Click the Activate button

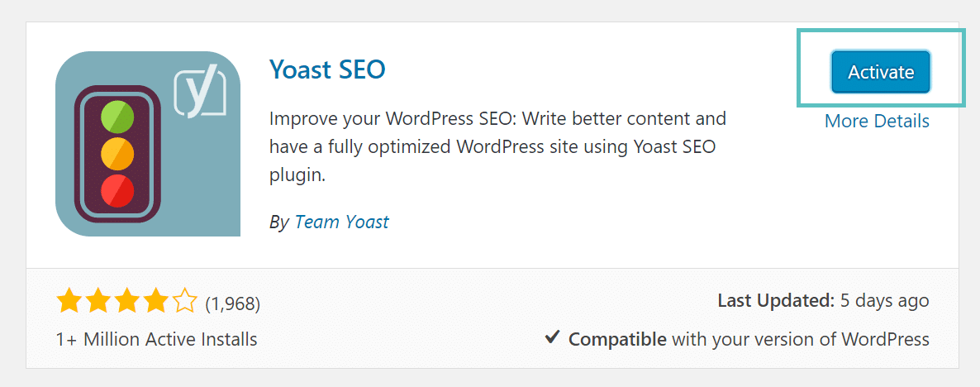[881, 72]
